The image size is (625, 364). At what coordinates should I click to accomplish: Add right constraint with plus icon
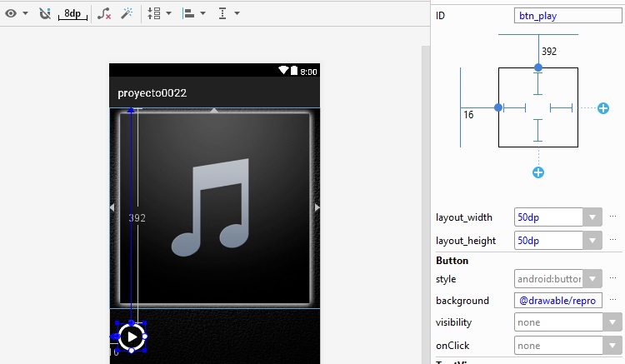603,108
